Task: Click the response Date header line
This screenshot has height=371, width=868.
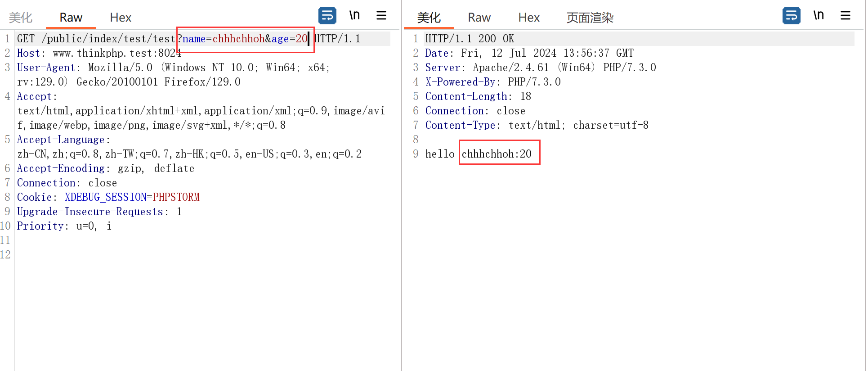Action: tap(529, 53)
